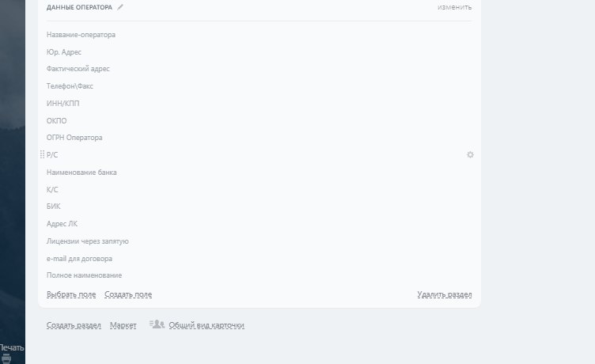Grab the drag handle on the Р/С row
This screenshot has width=595, height=364.
point(43,155)
